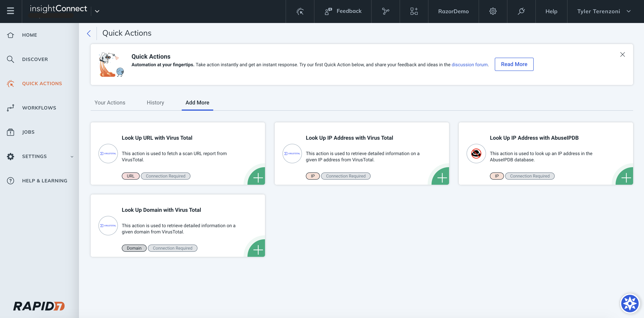644x318 pixels.
Task: Click the add node/workflow icon in toolbar
Action: tap(414, 11)
